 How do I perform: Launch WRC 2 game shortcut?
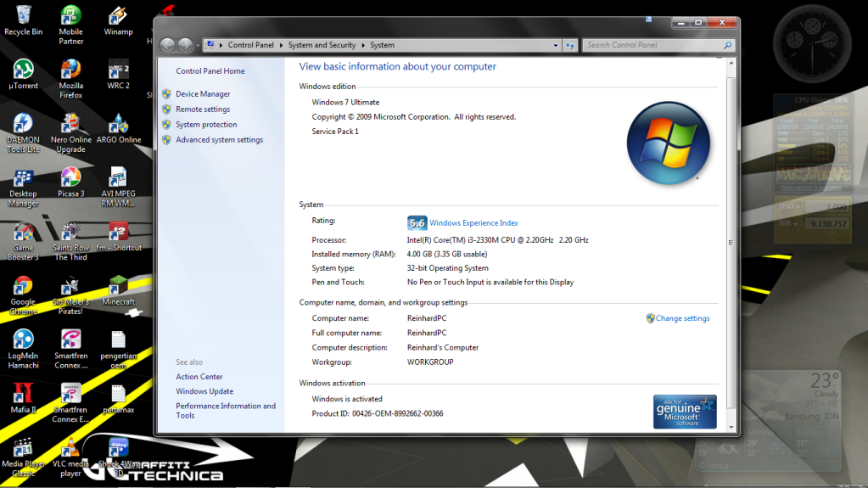tap(118, 74)
